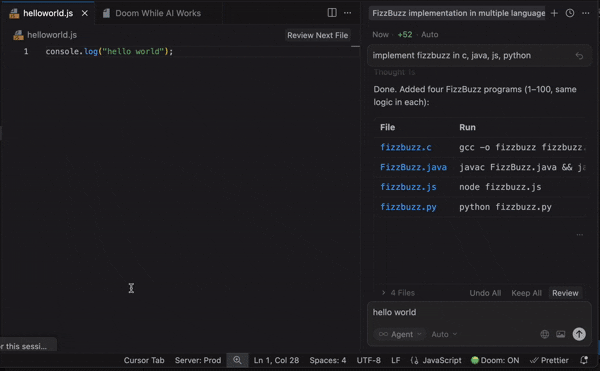Image resolution: width=600 pixels, height=371 pixels.
Task: Click Cursor Tab in the status bar
Action: [144, 360]
